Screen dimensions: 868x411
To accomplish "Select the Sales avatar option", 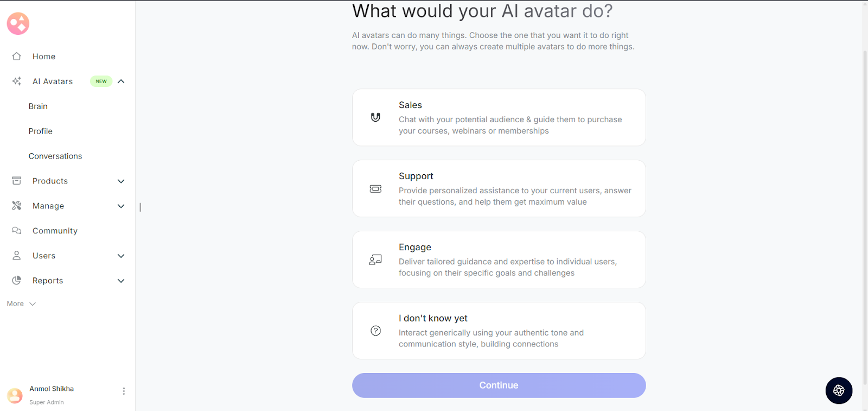I will 499,117.
